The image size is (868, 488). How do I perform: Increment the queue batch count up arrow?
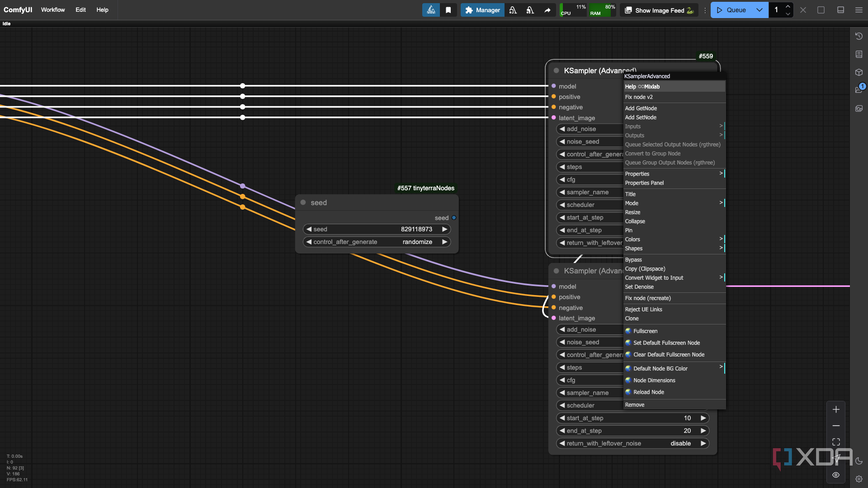pyautogui.click(x=788, y=6)
